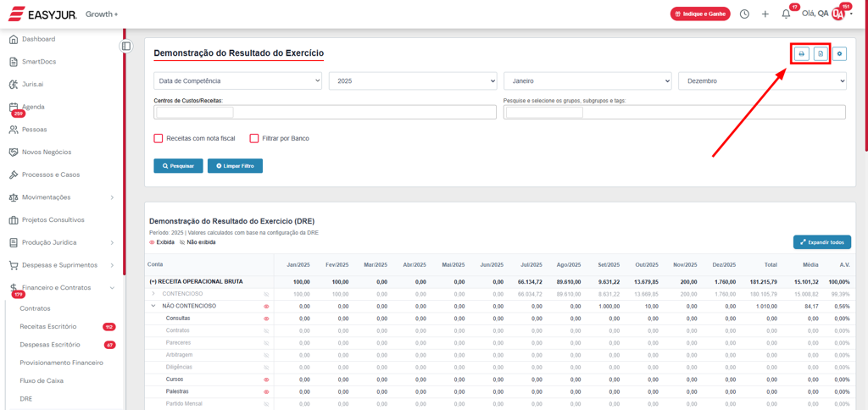Expand the CONTENCIOSO row
Screen dimensions: 868x410
click(x=153, y=294)
